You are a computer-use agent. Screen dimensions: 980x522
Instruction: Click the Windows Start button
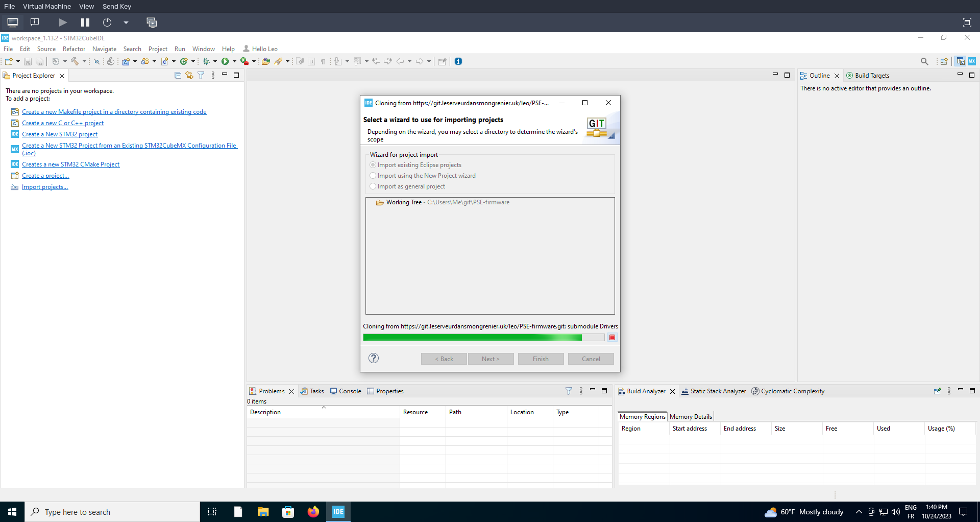click(12, 512)
